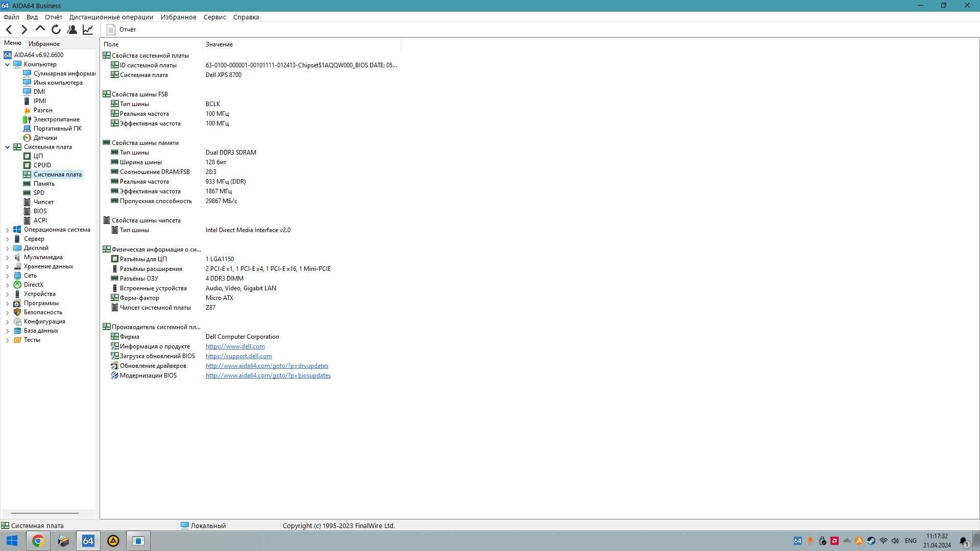Open remote user management icon in toolbar

pyautogui.click(x=72, y=30)
